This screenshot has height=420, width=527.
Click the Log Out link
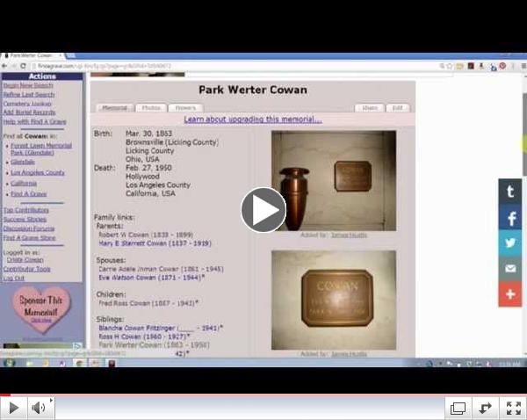tap(14, 278)
